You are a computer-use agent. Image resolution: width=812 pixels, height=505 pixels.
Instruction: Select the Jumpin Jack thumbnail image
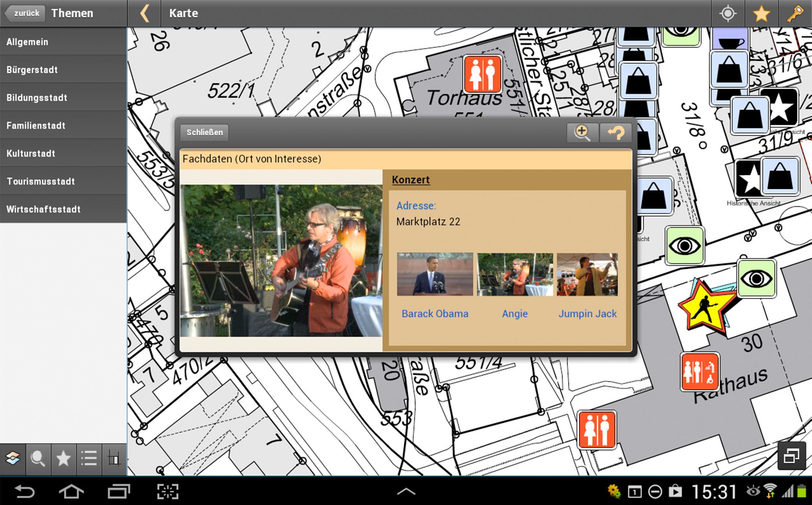click(x=587, y=274)
